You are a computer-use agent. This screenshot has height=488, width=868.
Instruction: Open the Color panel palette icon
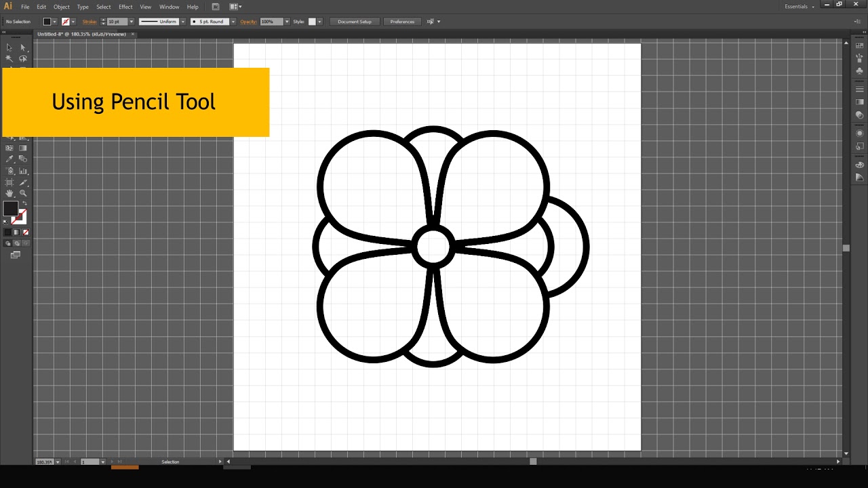pyautogui.click(x=859, y=165)
